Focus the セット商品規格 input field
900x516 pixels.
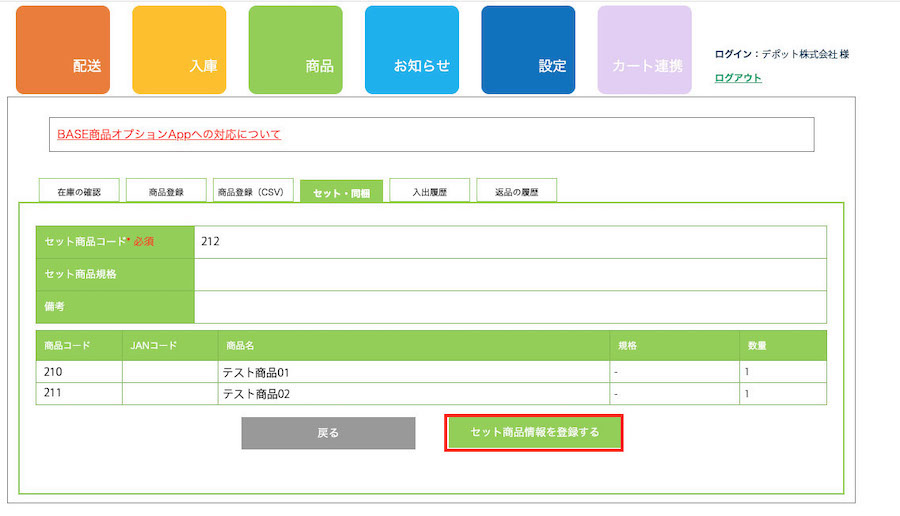[510, 274]
